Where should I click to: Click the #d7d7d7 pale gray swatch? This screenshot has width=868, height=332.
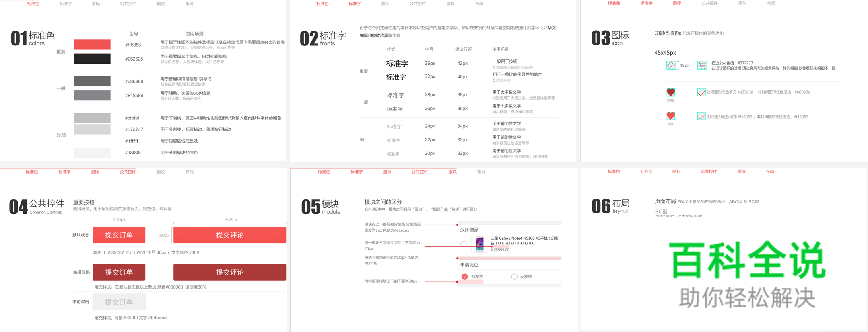coord(92,129)
